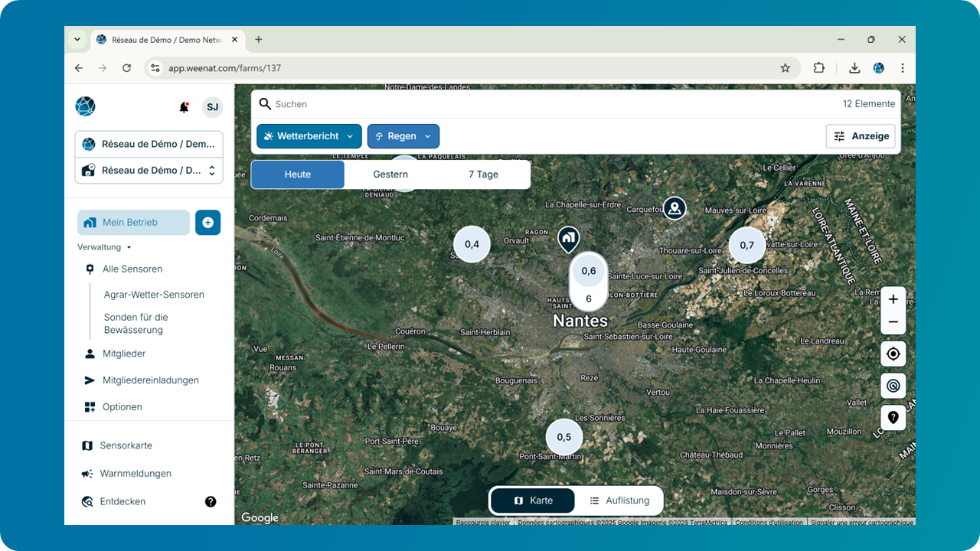The image size is (980, 551).
Task: Switch to Auflistung list view
Action: 619,500
